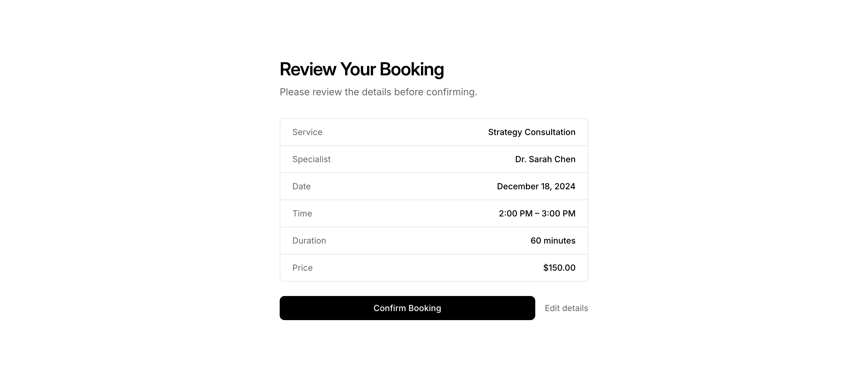
Task: Click the year 2024 in the date
Action: click(x=565, y=186)
